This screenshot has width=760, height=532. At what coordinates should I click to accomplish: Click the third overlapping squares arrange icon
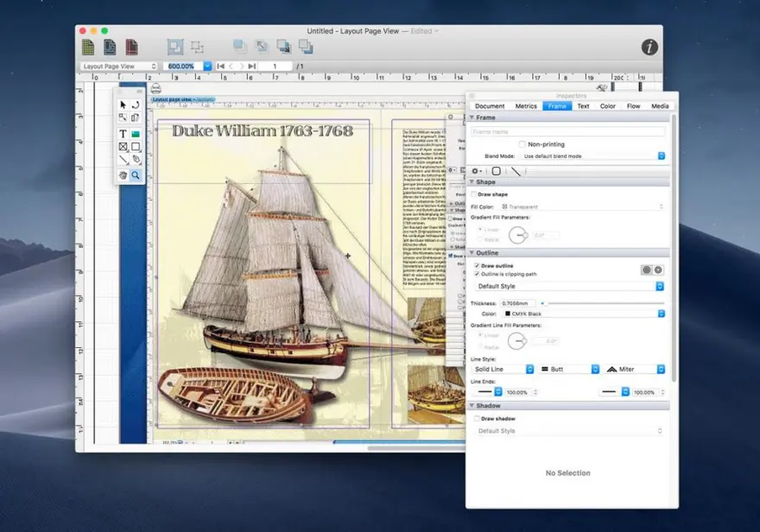(283, 47)
